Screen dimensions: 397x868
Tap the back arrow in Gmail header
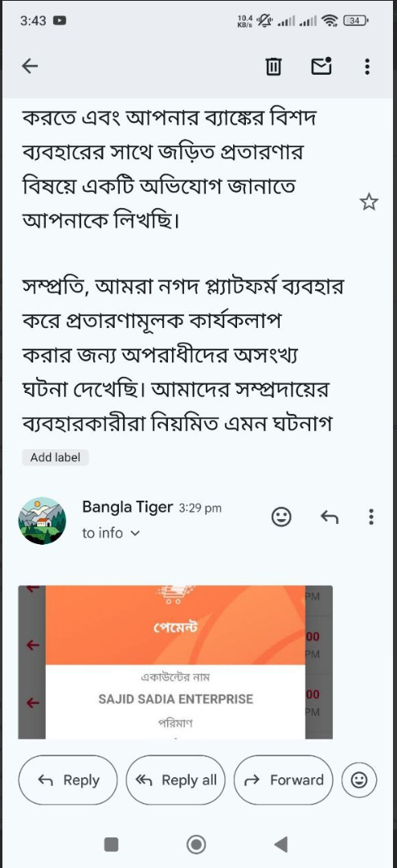click(30, 67)
